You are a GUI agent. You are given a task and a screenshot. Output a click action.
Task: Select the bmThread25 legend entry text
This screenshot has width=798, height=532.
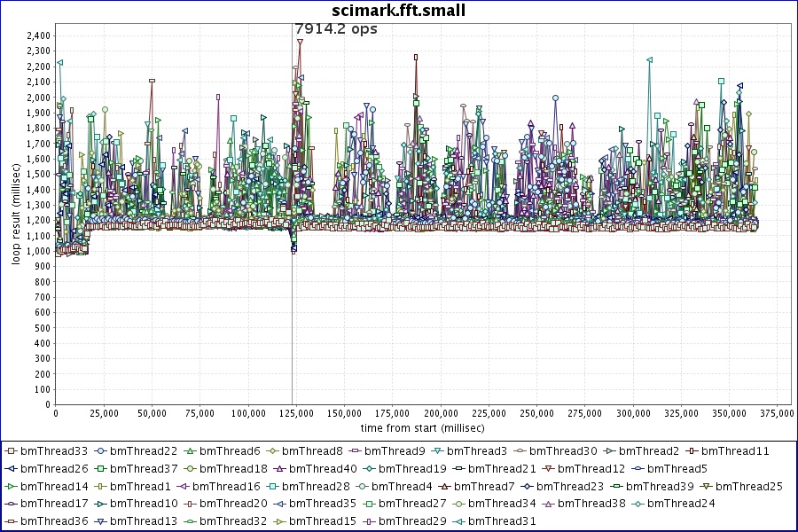tap(749, 487)
